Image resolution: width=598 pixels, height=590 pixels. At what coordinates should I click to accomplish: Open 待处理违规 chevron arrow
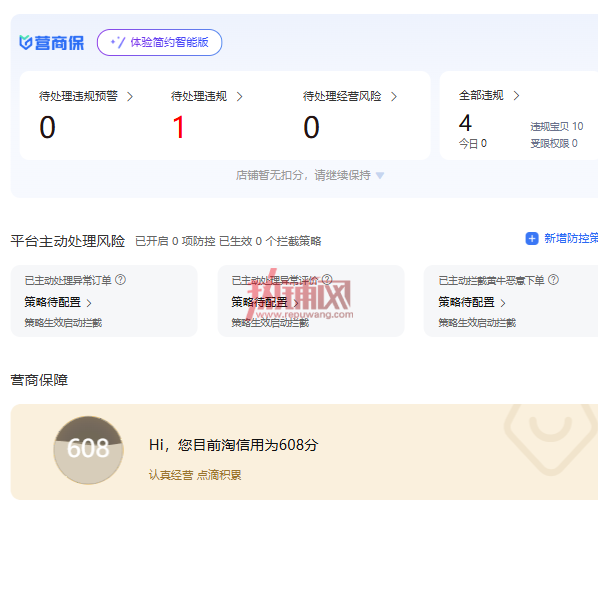[x=239, y=96]
